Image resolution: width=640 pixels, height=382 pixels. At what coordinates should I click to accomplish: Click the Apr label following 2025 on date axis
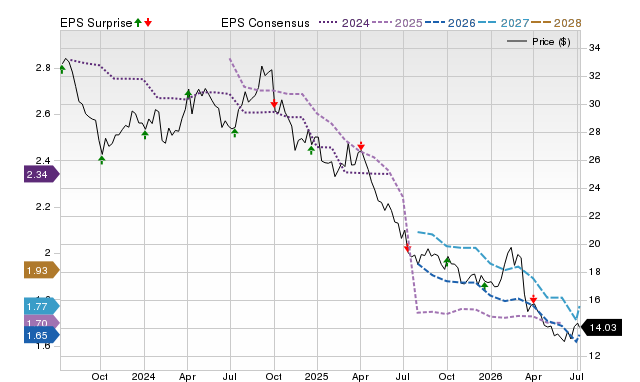click(x=360, y=376)
